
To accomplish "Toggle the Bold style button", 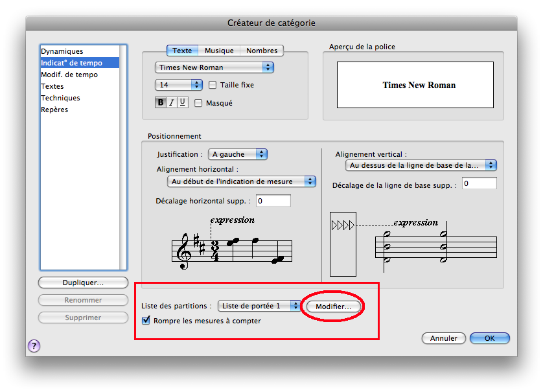I will [161, 102].
